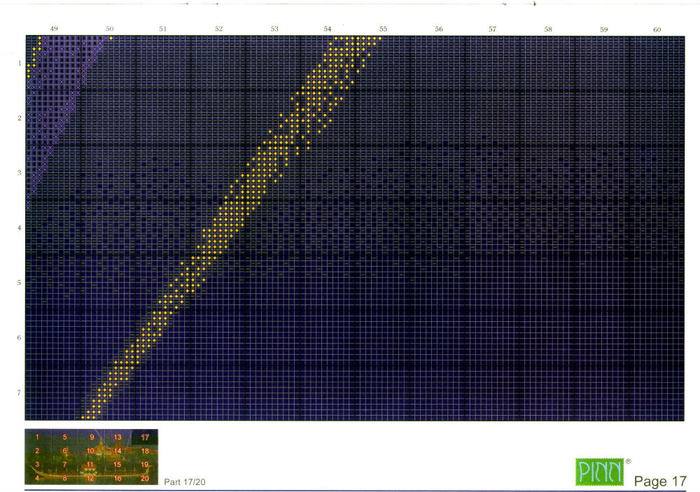This screenshot has width=700, height=492.
Task: Click column number 50 above the chart
Action: pyautogui.click(x=109, y=29)
